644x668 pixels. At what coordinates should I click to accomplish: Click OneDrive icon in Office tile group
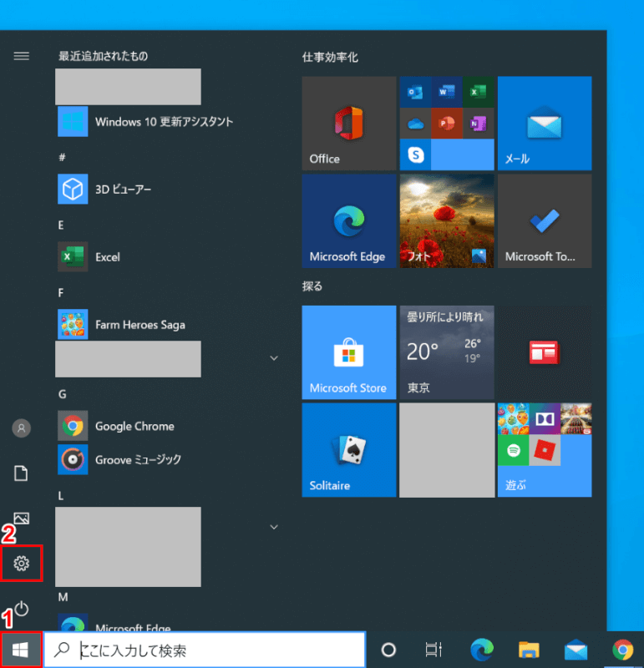click(415, 124)
